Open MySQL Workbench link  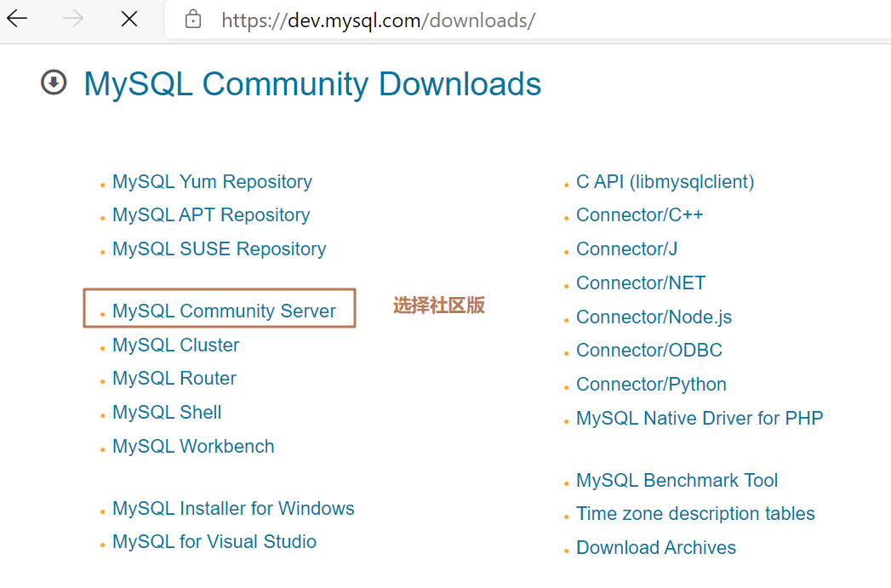point(193,446)
